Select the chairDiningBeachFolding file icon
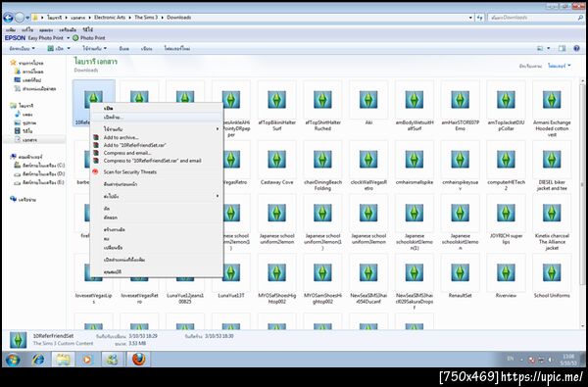Screen dimensions: 588x387 coord(322,160)
